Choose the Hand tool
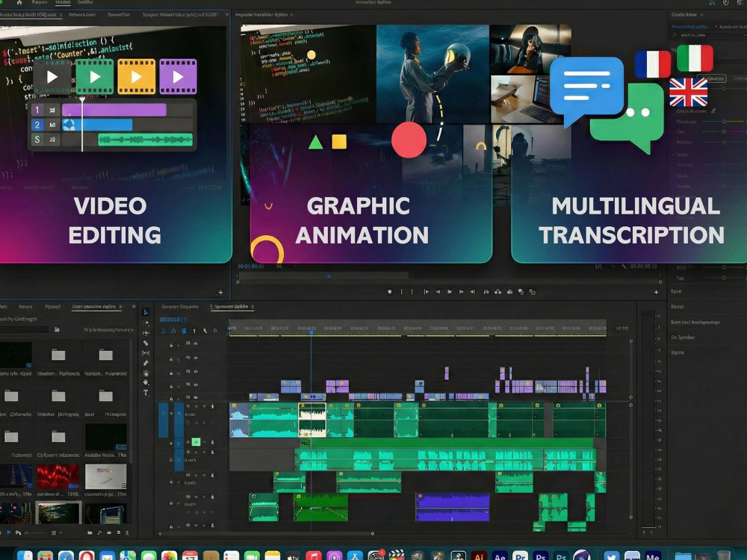This screenshot has height=560, width=747. pyautogui.click(x=146, y=382)
